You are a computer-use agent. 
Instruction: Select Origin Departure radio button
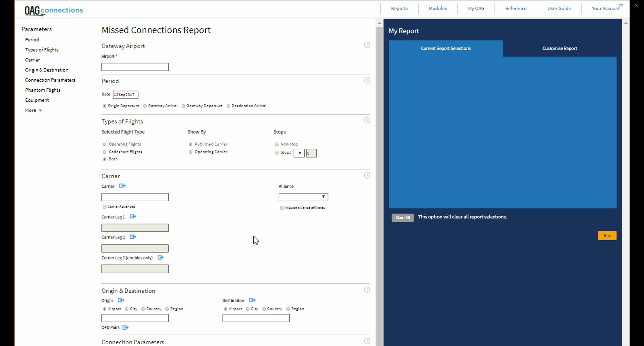(x=105, y=106)
